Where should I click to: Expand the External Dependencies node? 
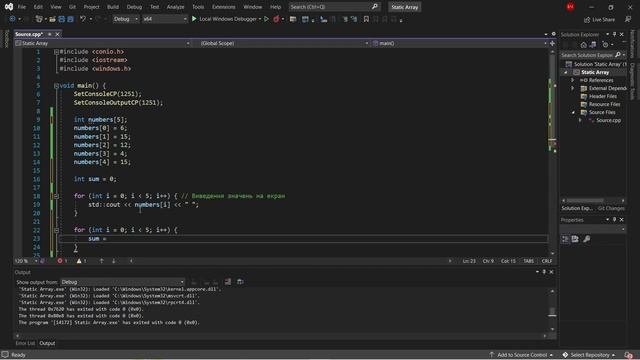pos(573,88)
